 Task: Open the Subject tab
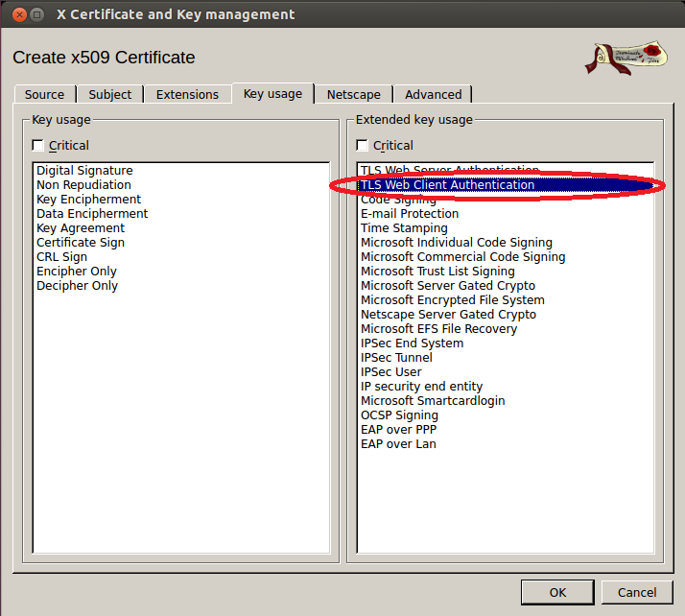[x=110, y=94]
